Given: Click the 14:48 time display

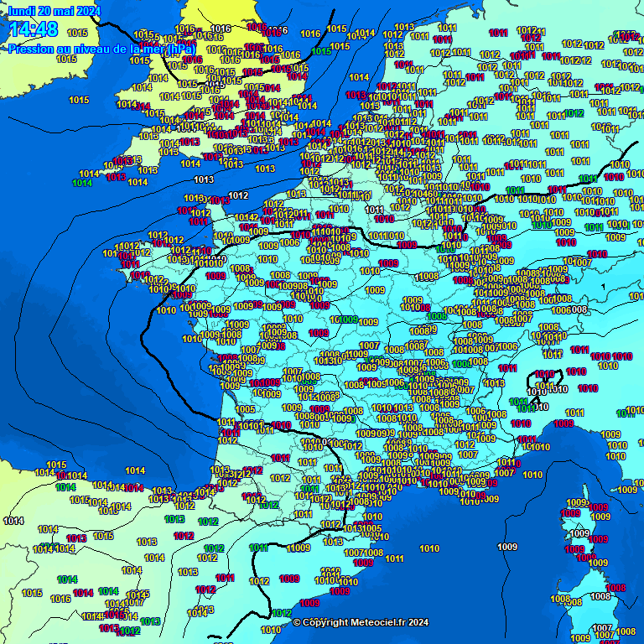Looking at the screenshot, I should [x=34, y=29].
